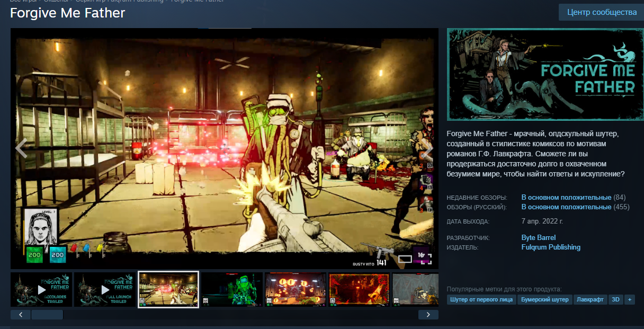Viewport: 644px width, 329px height.
Task: Click the 'Forgive Me Father' page title
Action: 68,13
